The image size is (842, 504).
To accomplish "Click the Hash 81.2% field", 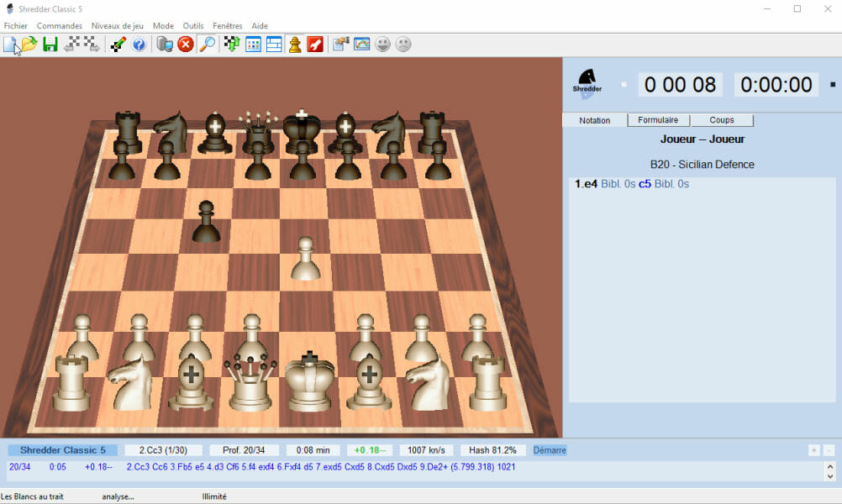I will coord(492,450).
